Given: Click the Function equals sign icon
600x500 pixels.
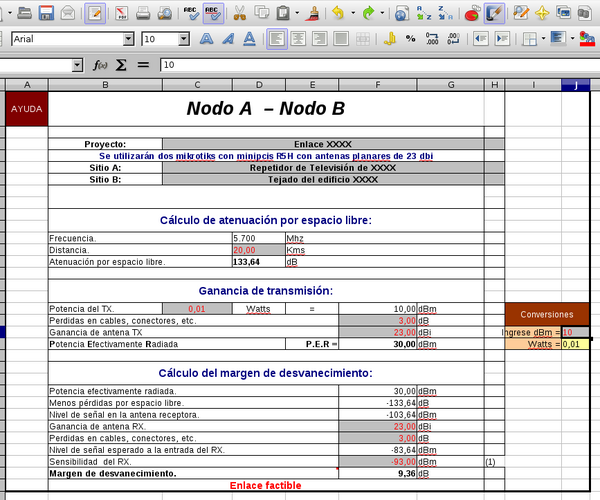Looking at the screenshot, I should pos(143,65).
